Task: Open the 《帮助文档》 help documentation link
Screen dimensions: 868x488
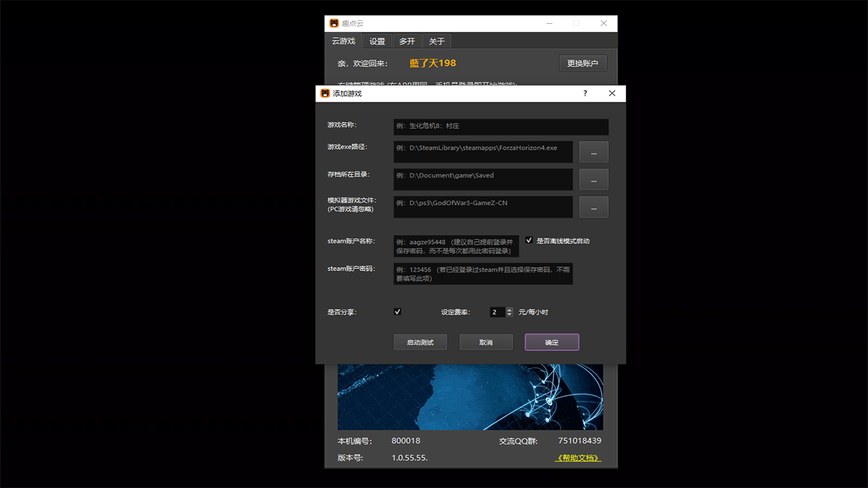Action: [577, 457]
